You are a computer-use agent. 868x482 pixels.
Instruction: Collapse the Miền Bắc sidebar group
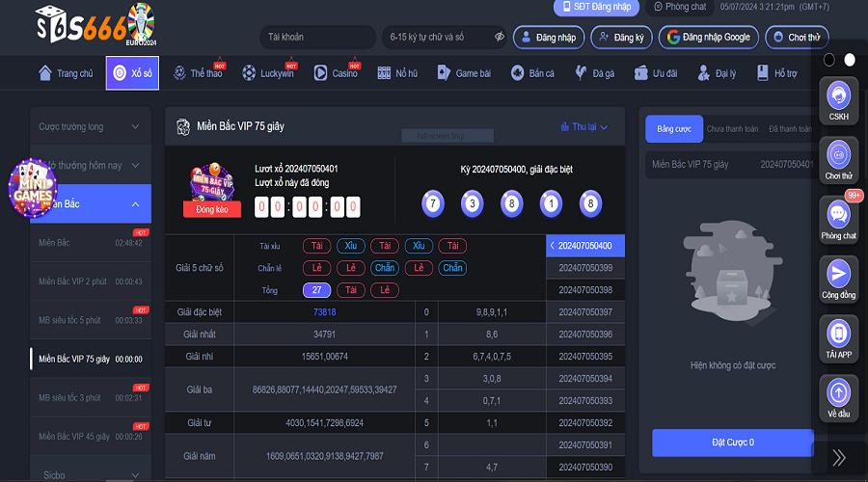(x=135, y=204)
